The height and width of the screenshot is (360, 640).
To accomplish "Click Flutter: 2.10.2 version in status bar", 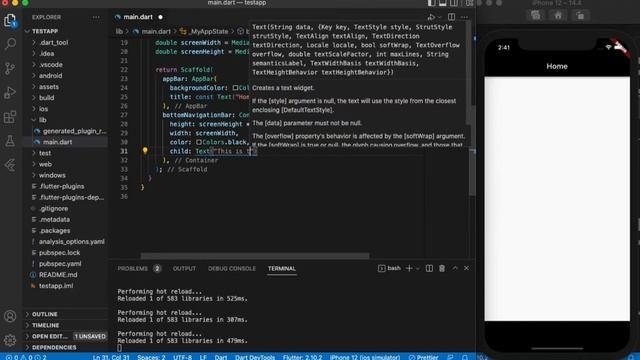I will [302, 357].
